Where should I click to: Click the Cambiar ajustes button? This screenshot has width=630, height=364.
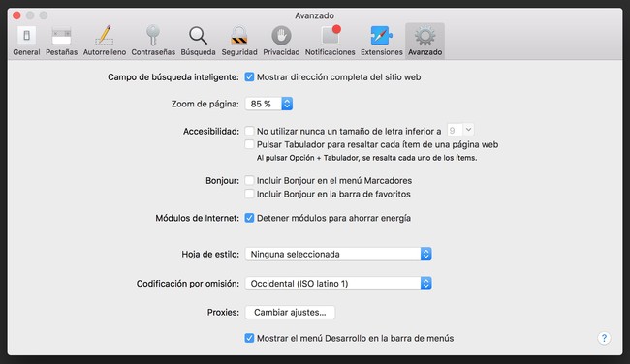pos(290,313)
